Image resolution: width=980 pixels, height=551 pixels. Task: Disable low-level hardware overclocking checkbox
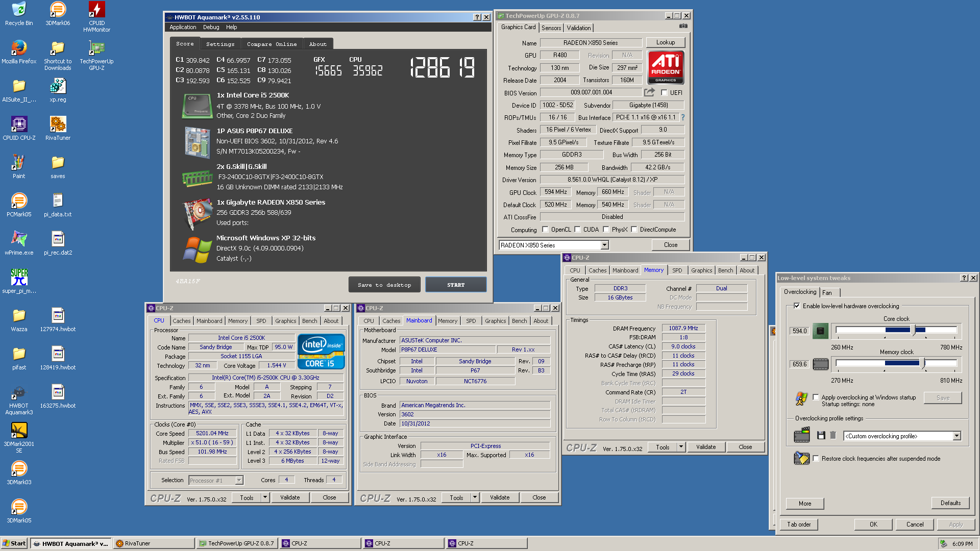click(797, 306)
